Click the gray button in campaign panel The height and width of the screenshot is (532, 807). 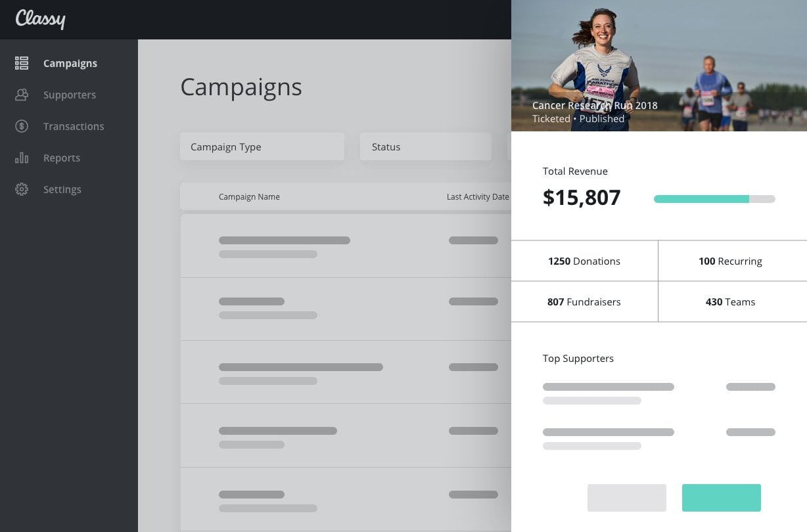pyautogui.click(x=627, y=498)
